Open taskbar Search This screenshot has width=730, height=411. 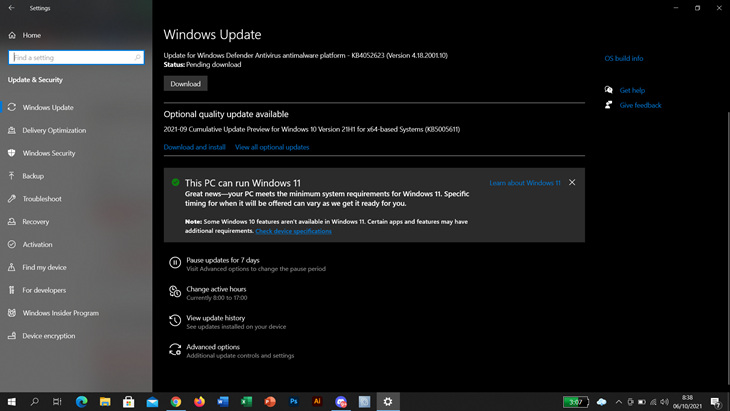pos(34,402)
